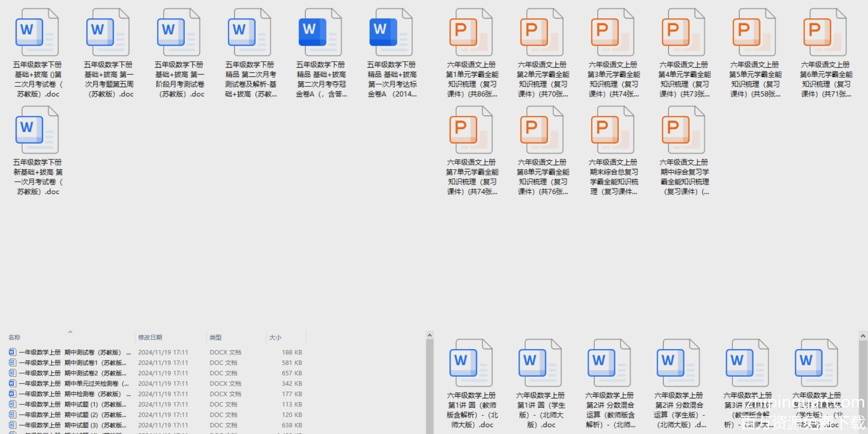Click the 657 KB size cell
The height and width of the screenshot is (434, 868).
click(292, 373)
